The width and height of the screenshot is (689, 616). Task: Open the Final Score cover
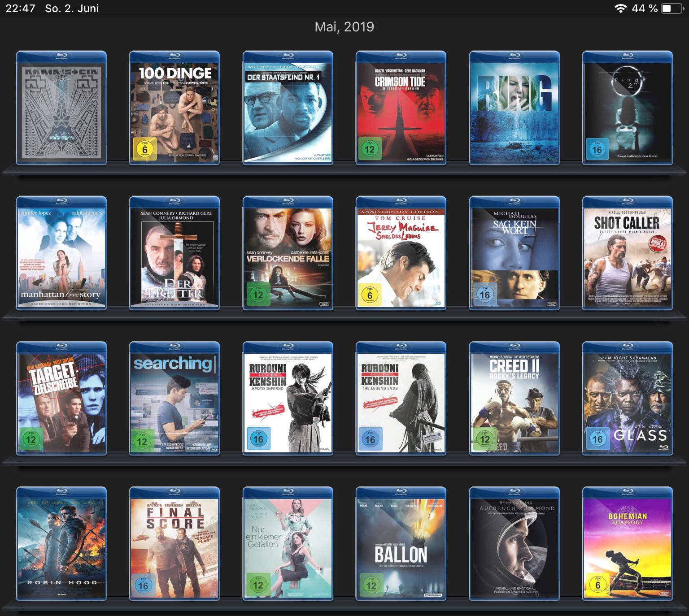(174, 544)
